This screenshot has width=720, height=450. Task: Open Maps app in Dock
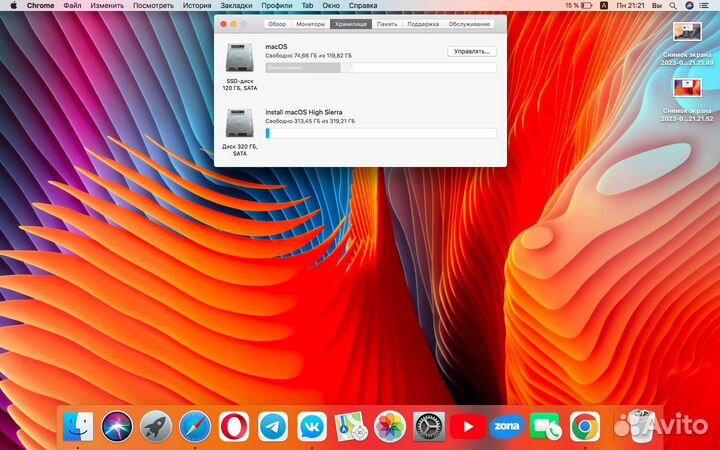click(x=351, y=426)
